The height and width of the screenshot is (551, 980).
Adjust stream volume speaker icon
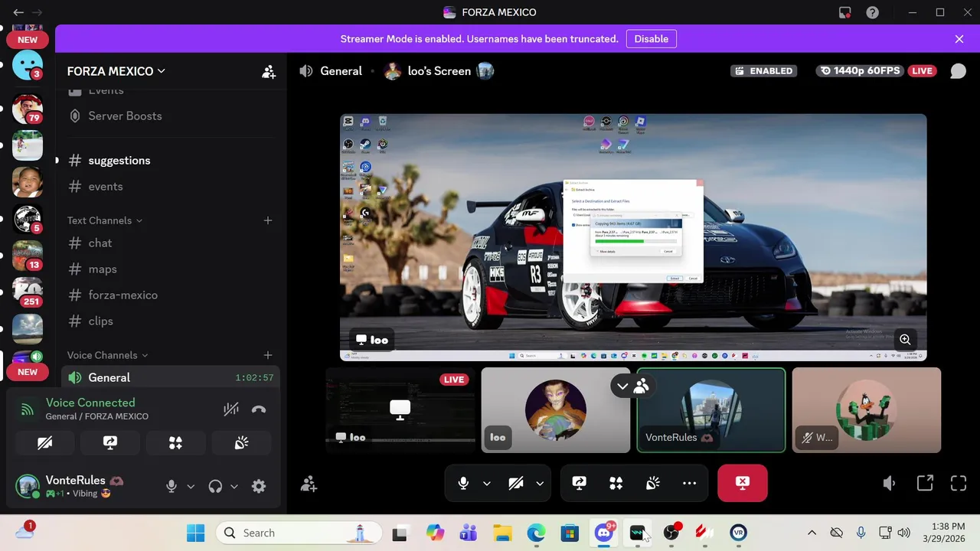(x=888, y=484)
